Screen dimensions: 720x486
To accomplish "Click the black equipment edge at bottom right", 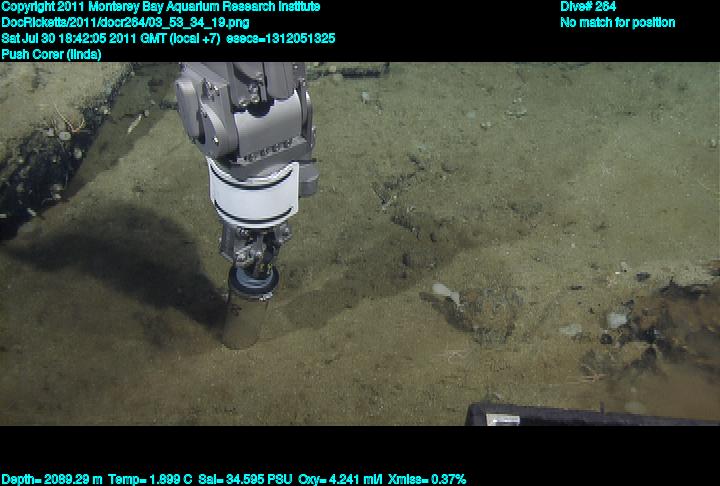I will (590, 415).
